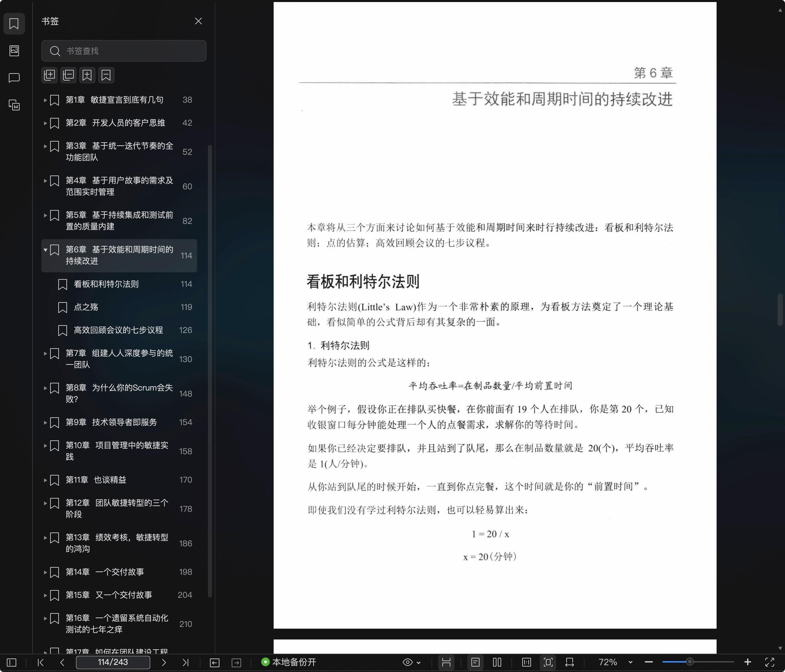This screenshot has height=672, width=785.
Task: Jump to the last page
Action: [x=186, y=662]
